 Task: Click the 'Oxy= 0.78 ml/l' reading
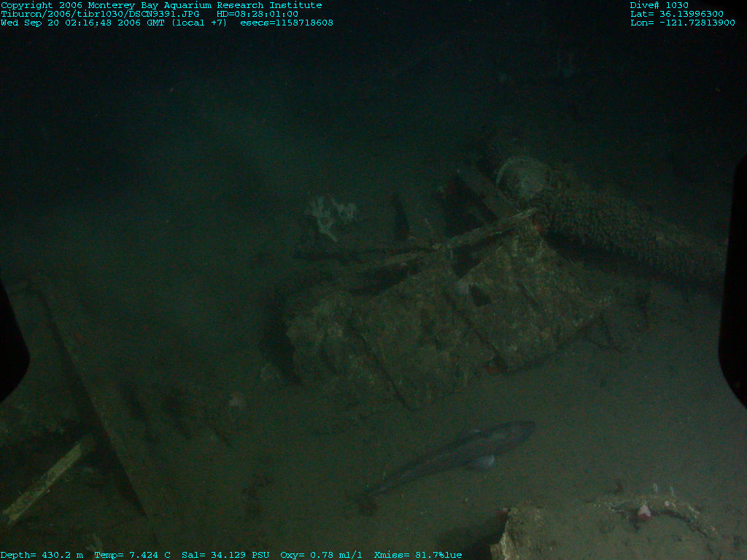321,555
